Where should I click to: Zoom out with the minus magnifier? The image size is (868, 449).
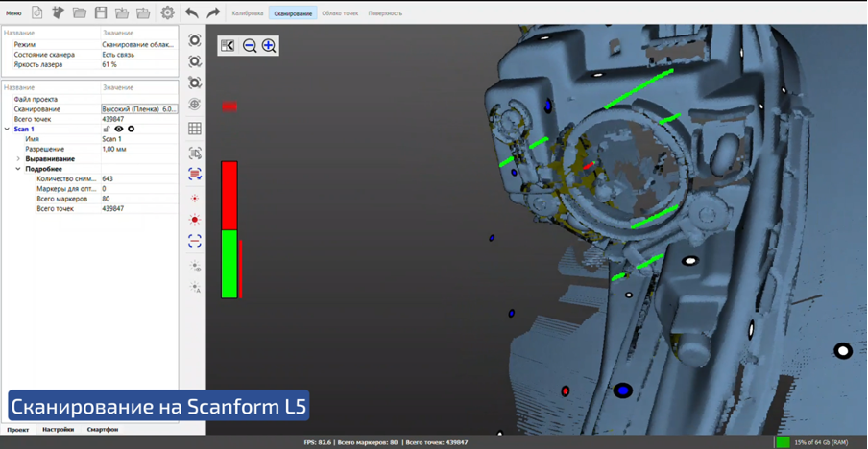coord(250,46)
